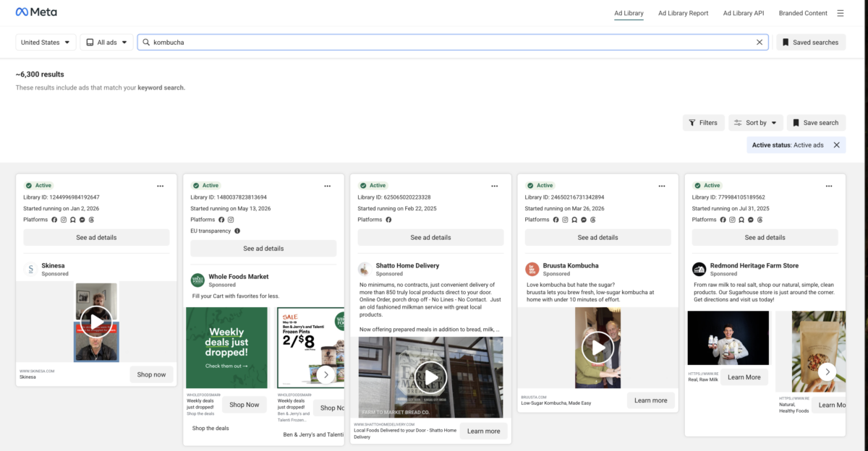Open more options on Whole Foods ad card
868x451 pixels.
point(327,186)
